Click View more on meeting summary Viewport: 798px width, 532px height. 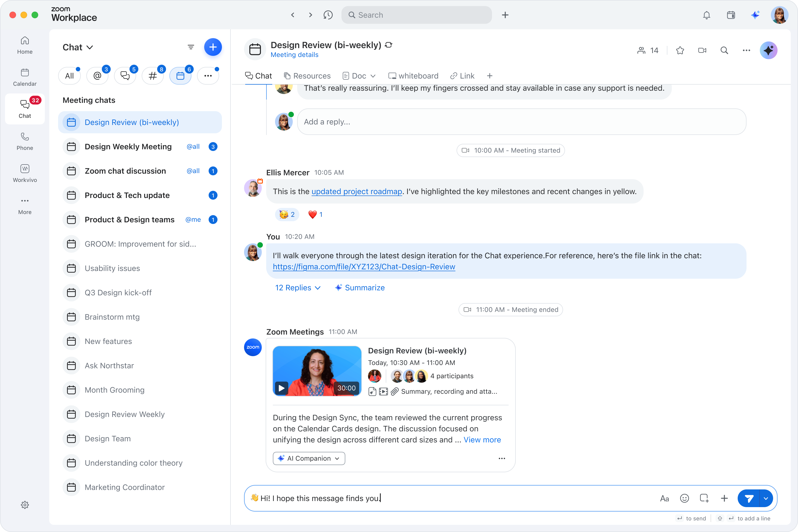[x=482, y=440]
